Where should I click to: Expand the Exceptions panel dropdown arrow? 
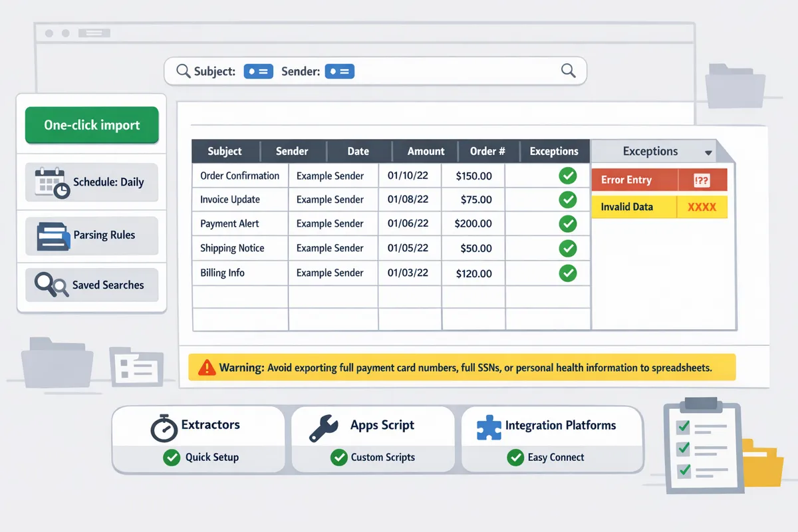pos(708,152)
